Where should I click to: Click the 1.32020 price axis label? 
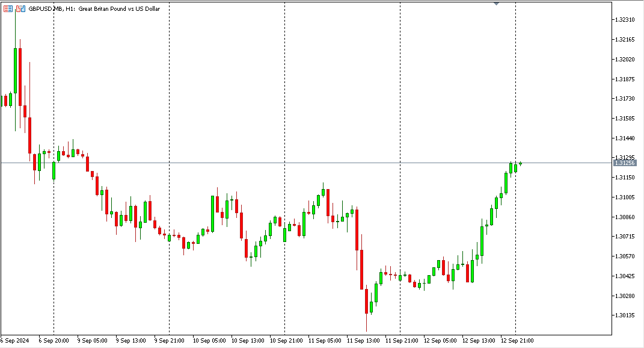point(625,59)
